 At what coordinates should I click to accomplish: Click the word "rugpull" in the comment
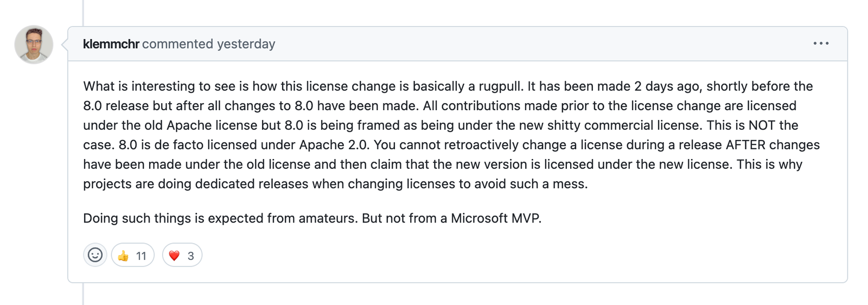[x=500, y=86]
